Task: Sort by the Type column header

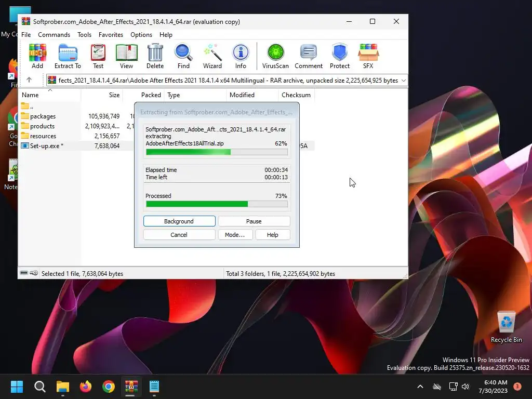Action: point(195,95)
